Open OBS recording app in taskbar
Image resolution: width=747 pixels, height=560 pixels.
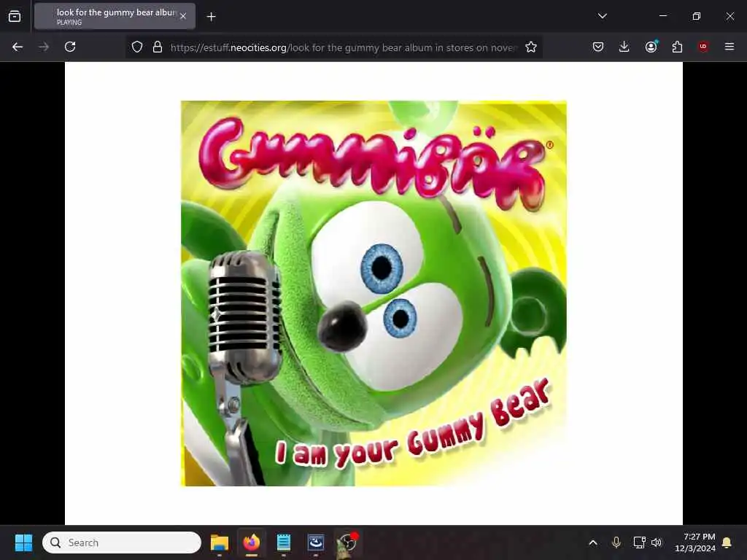click(x=347, y=542)
